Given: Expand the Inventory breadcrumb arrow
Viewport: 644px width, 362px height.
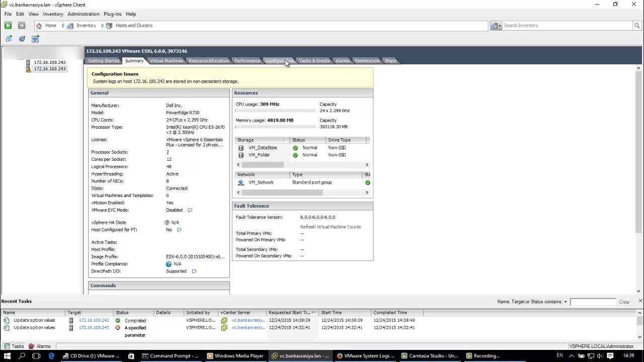Looking at the screenshot, I should (103, 26).
